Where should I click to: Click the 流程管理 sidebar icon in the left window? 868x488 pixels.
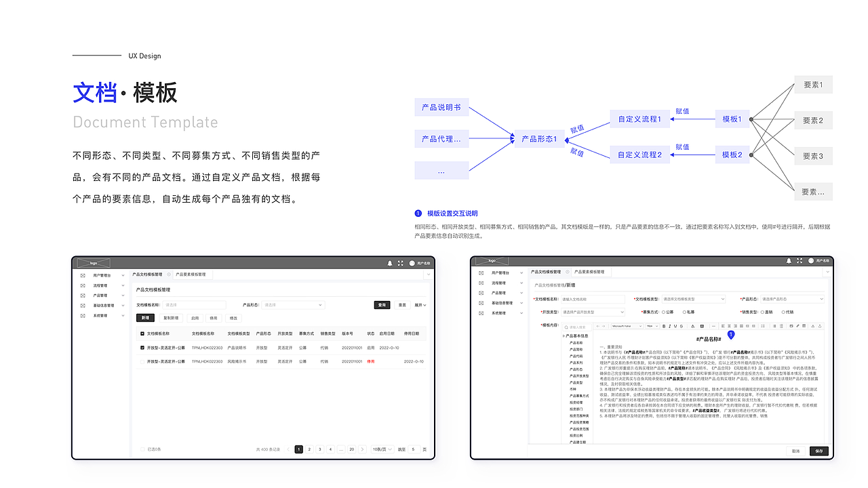[x=83, y=285]
